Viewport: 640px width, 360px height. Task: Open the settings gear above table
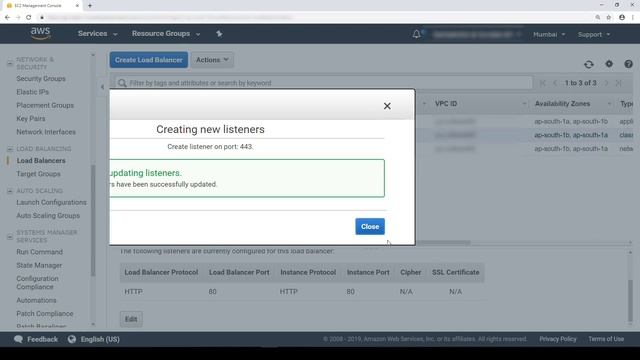tap(609, 64)
